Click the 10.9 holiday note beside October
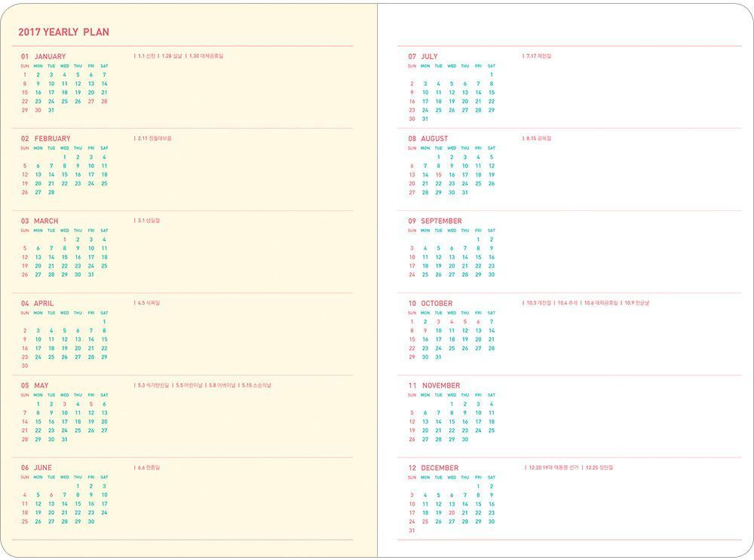Screen dimensions: 754x560 [x=636, y=303]
